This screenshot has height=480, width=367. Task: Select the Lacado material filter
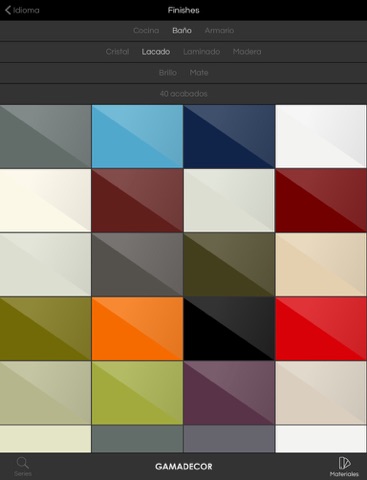tap(156, 52)
